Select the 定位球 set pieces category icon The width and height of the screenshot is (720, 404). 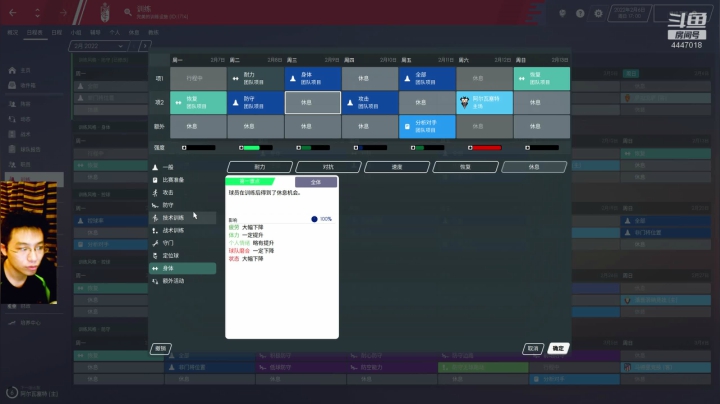click(x=155, y=256)
